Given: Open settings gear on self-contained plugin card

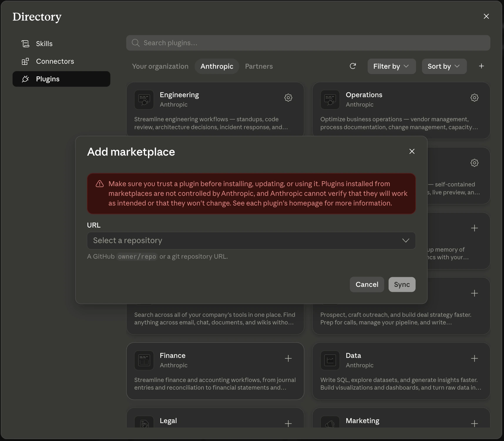Looking at the screenshot, I should click(475, 163).
